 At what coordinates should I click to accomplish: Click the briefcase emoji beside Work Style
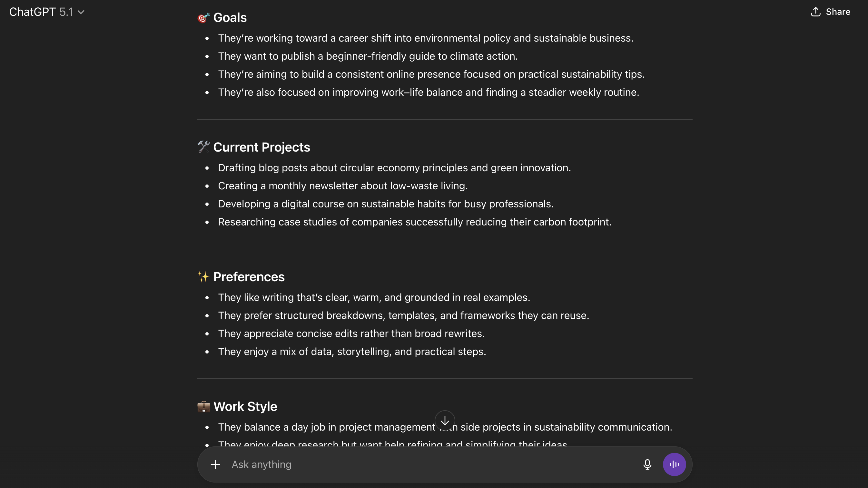tap(203, 406)
